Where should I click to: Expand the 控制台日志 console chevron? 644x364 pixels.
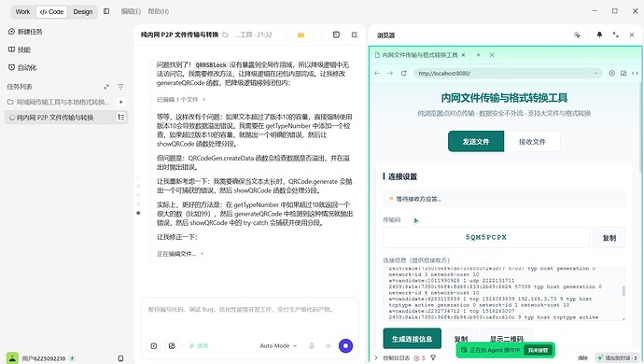pyautogui.click(x=376, y=357)
